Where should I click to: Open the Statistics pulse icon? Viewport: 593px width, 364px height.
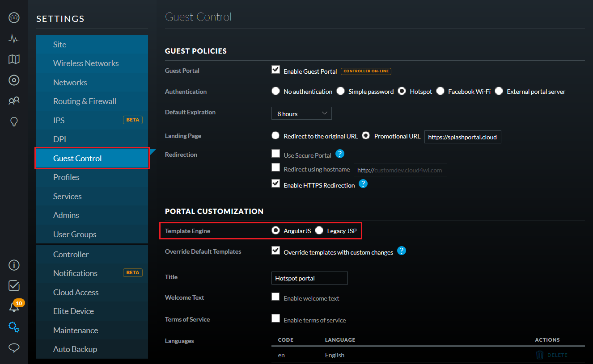pos(14,39)
